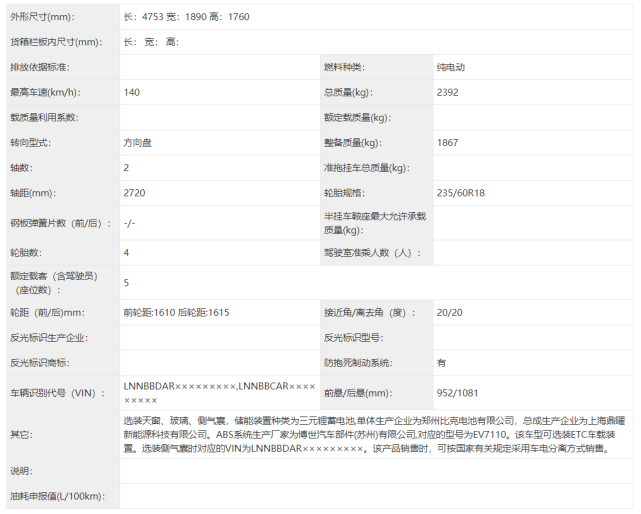Click the 转向型式 label
The height and width of the screenshot is (514, 641).
click(x=31, y=143)
